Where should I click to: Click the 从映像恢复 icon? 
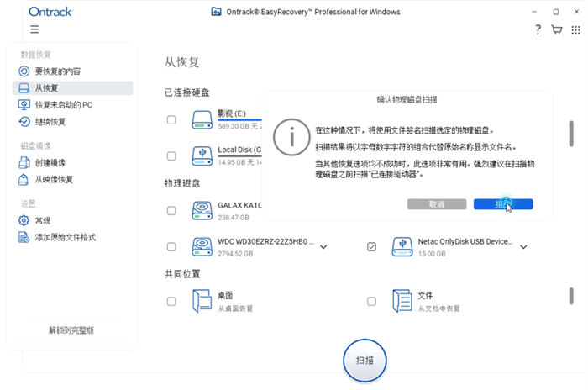click(24, 179)
